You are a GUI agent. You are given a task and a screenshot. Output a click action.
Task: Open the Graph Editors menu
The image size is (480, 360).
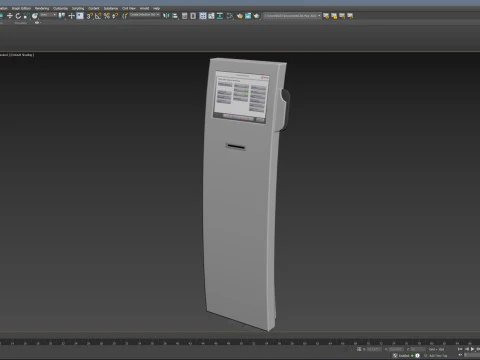coord(21,8)
